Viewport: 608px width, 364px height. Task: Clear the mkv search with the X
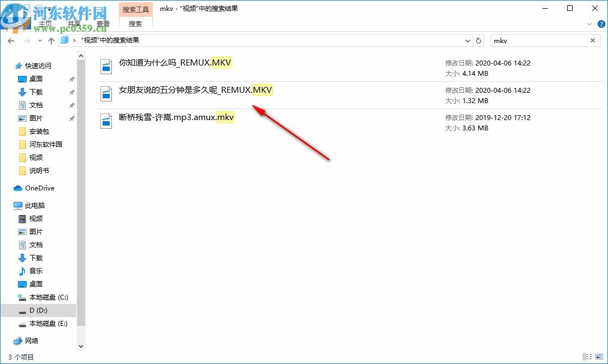[x=593, y=40]
